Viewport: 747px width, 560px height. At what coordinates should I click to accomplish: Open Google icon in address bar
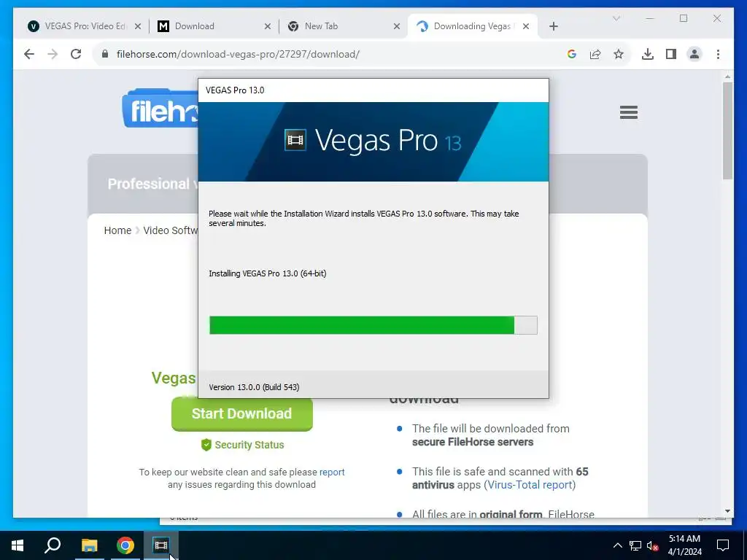[572, 54]
